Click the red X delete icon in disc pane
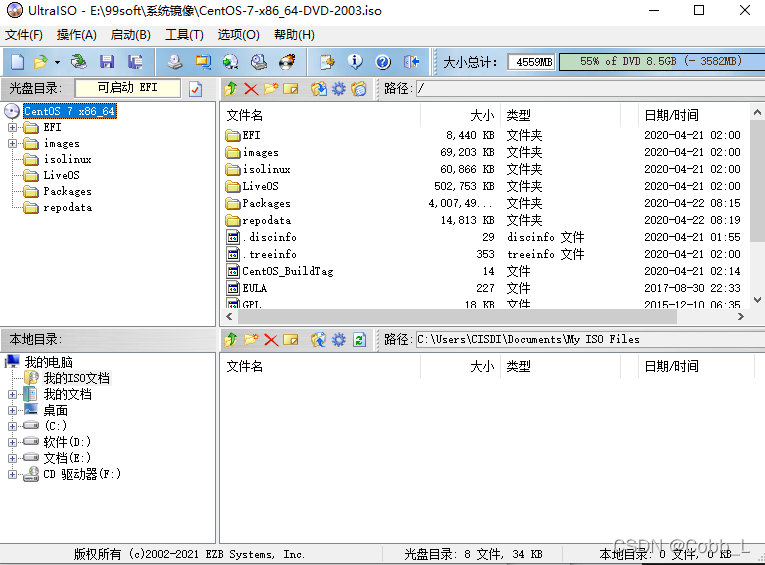 click(x=251, y=89)
